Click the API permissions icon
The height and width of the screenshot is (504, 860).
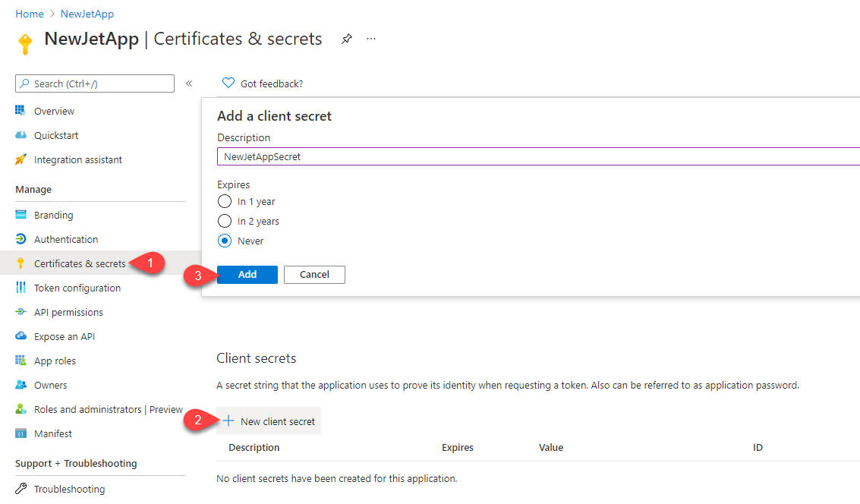click(x=20, y=311)
